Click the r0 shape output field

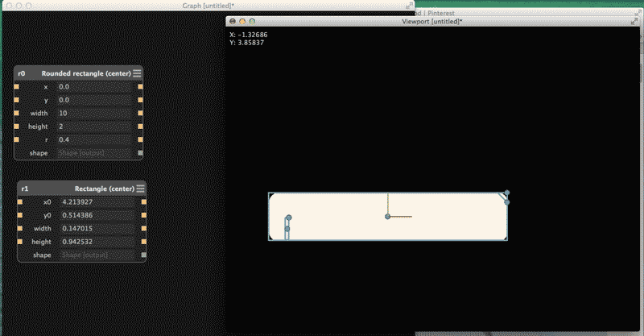(x=94, y=153)
